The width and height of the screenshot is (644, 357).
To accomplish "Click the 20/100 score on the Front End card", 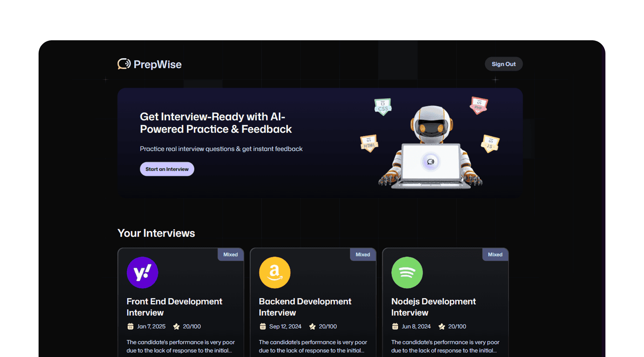I will (192, 326).
